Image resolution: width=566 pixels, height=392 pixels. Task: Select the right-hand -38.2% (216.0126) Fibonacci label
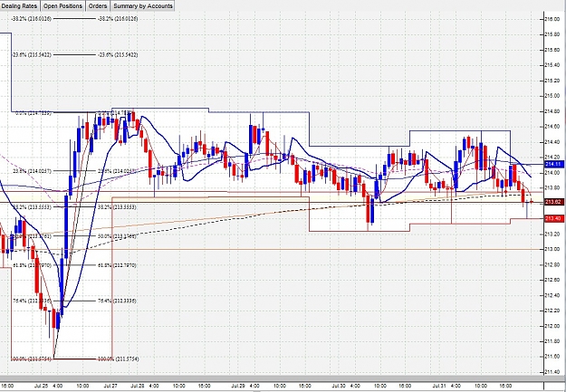(118, 19)
